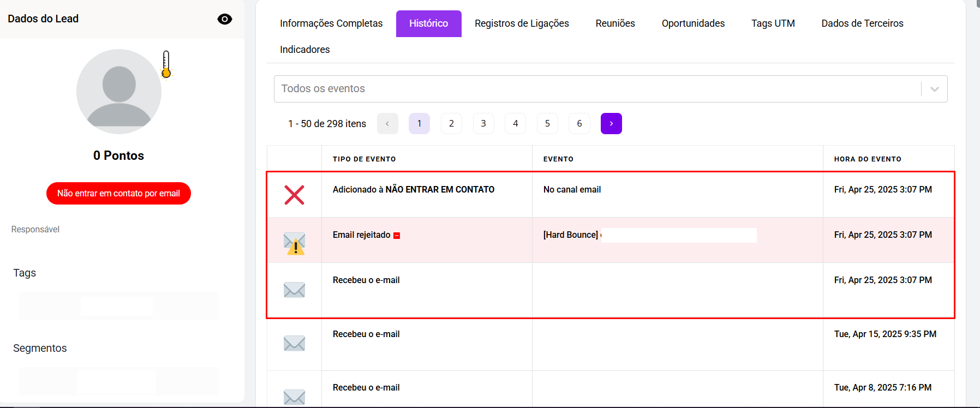Image resolution: width=980 pixels, height=408 pixels.
Task: Click the email warning icon for Email rejeitado
Action: pyautogui.click(x=294, y=243)
